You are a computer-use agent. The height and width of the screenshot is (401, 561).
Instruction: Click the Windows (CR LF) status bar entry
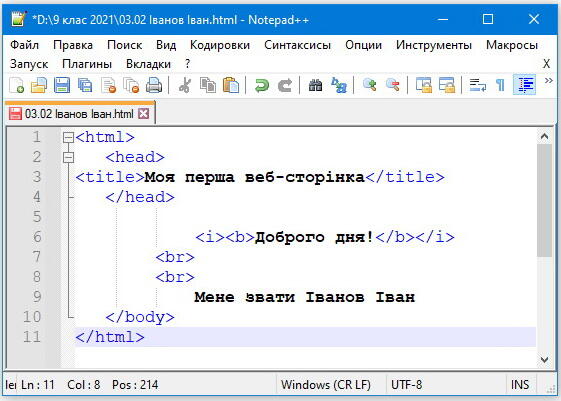[x=326, y=385]
